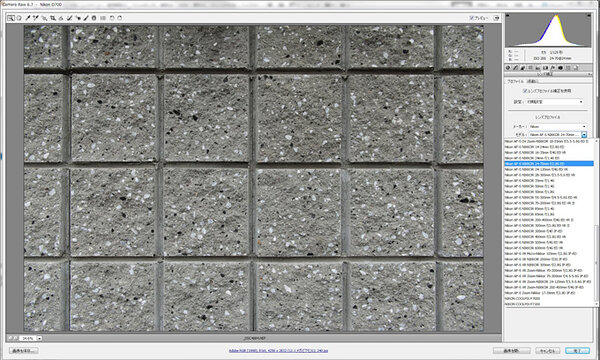This screenshot has height=360, width=600.
Task: Select the Hand tool
Action: click(x=19, y=18)
